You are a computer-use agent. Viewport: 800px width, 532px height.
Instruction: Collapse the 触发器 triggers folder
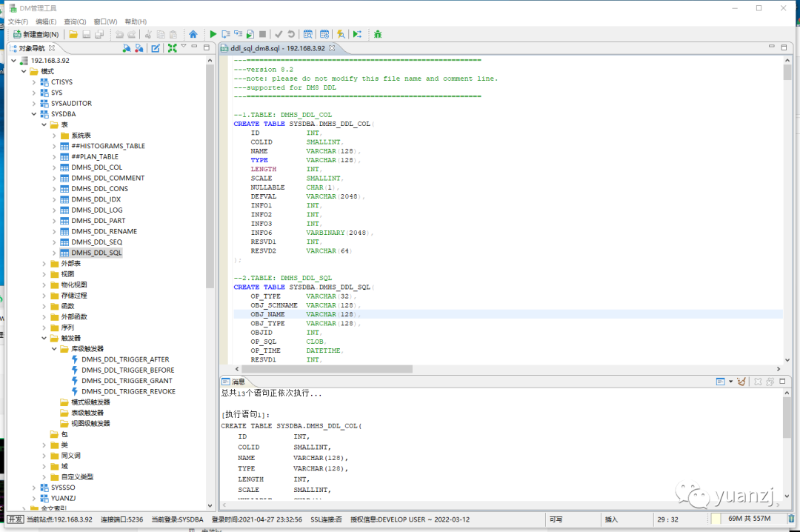[44, 338]
